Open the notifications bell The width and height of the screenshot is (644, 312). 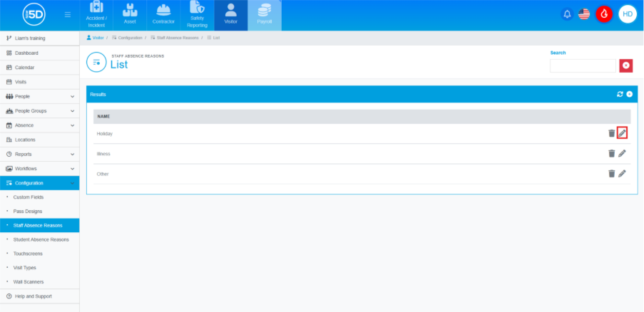567,14
